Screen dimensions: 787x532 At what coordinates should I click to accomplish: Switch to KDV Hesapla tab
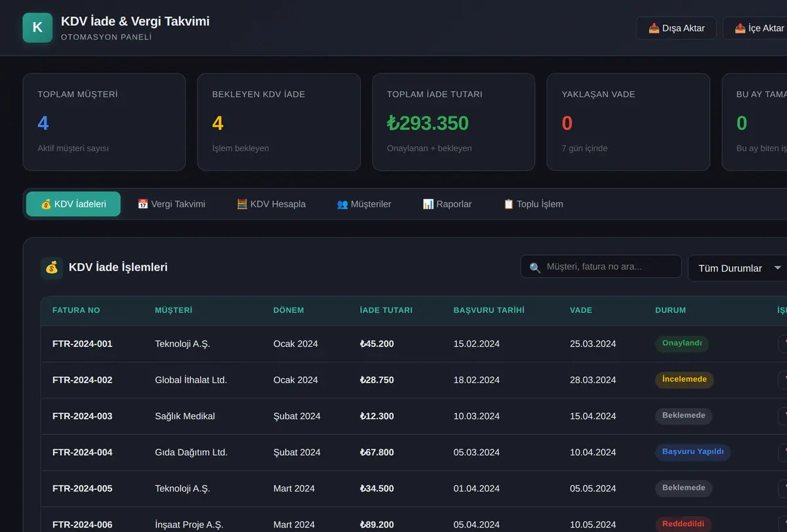271,204
